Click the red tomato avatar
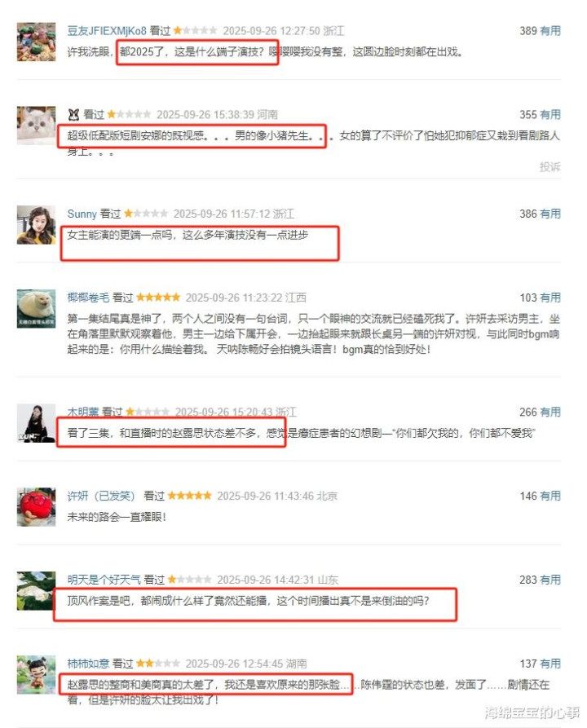587x728 pixels. [x=36, y=507]
